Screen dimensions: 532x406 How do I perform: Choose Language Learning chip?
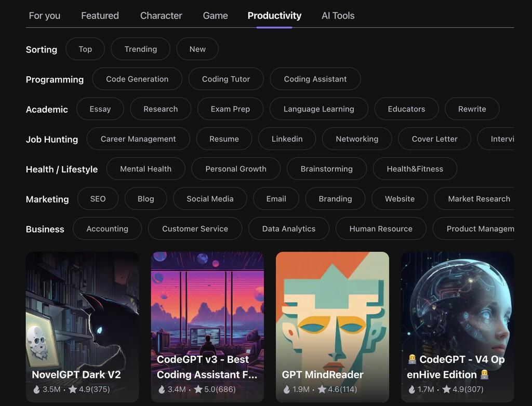[x=319, y=109]
